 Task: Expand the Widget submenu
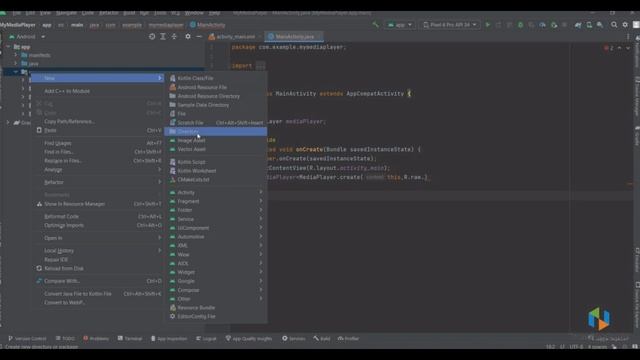point(216,272)
